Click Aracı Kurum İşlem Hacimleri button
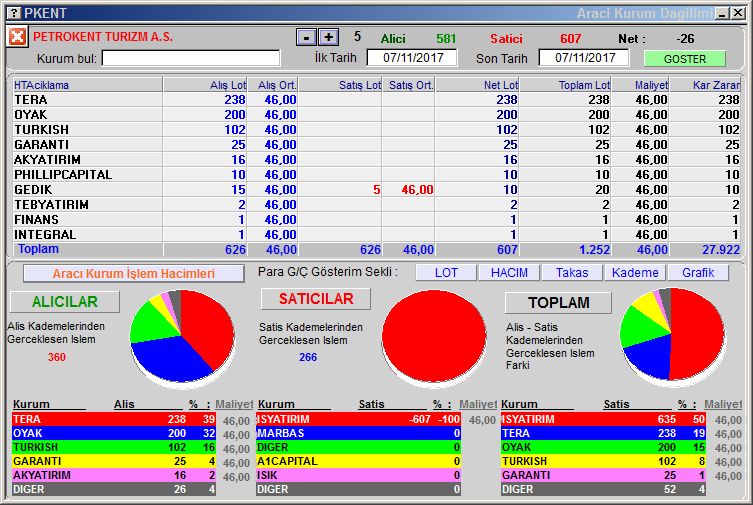Screen dimensions: 753x505 click(x=134, y=274)
